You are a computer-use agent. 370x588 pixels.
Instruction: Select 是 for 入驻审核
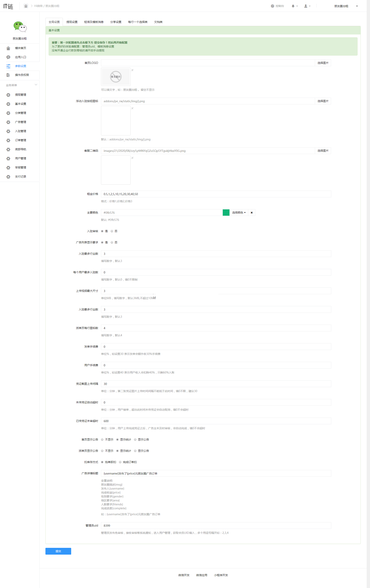102,231
